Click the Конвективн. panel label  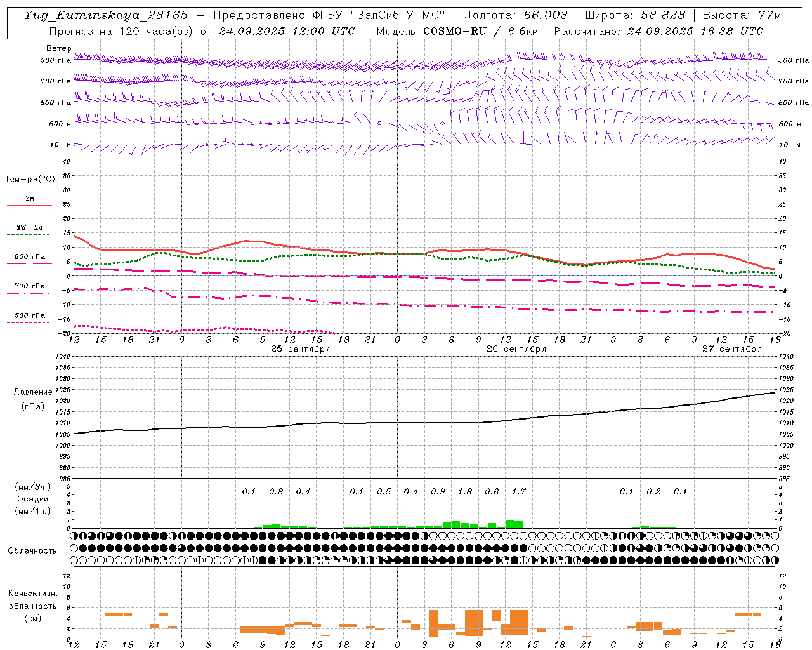pyautogui.click(x=32, y=594)
